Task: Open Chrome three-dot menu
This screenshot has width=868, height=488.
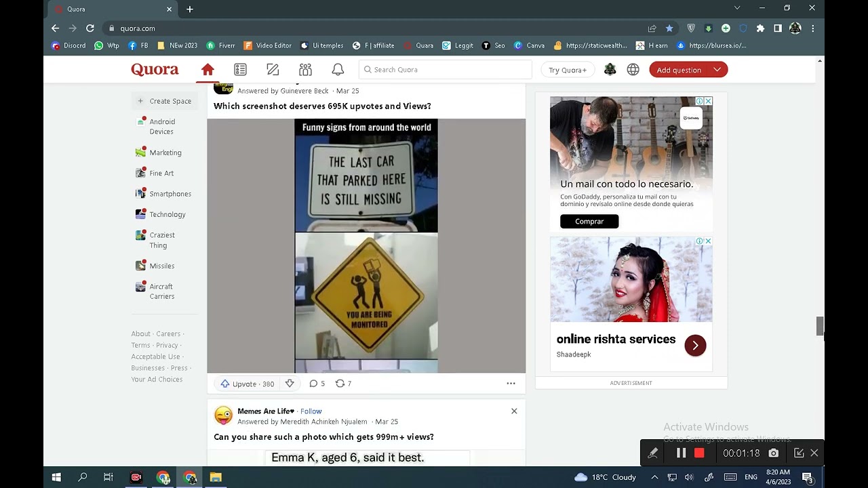Action: pyautogui.click(x=812, y=28)
